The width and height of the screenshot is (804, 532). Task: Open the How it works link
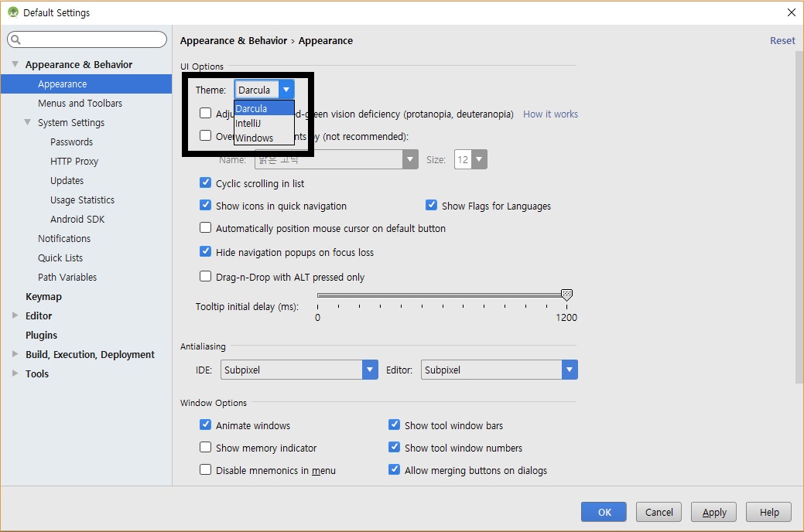coord(550,114)
